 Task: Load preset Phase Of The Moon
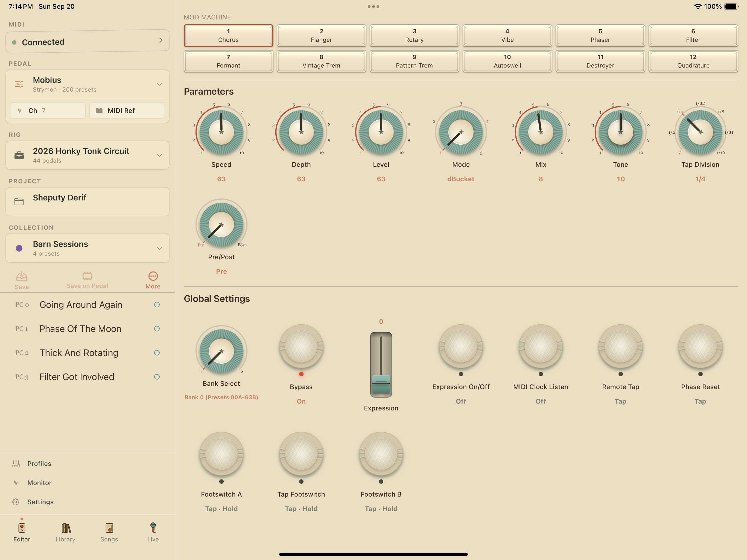click(80, 329)
